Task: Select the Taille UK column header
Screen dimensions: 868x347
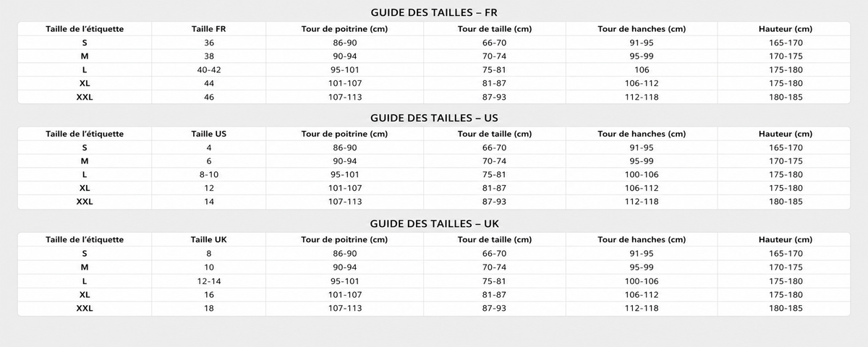Action: pos(209,239)
